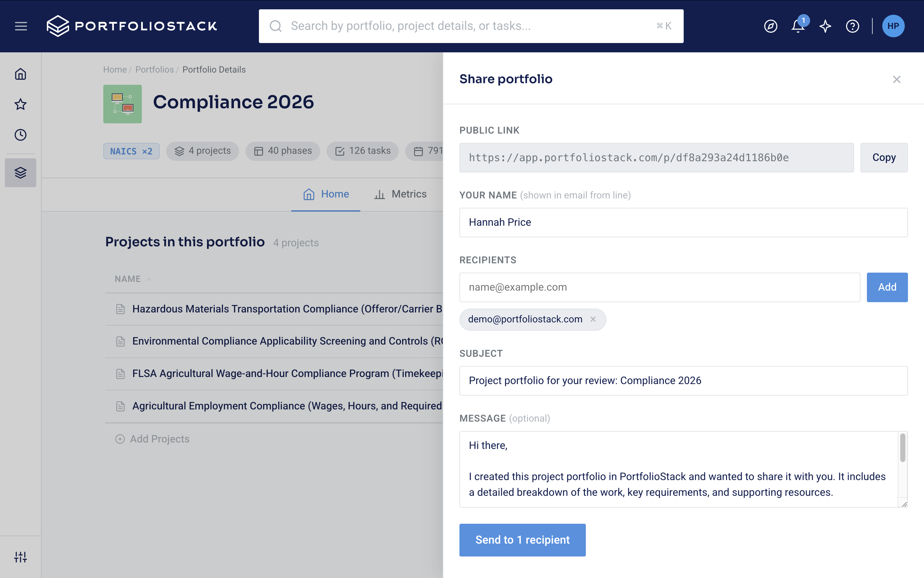Open Environmental Compliance Applicability Screening project
The width and height of the screenshot is (924, 578).
coord(287,341)
